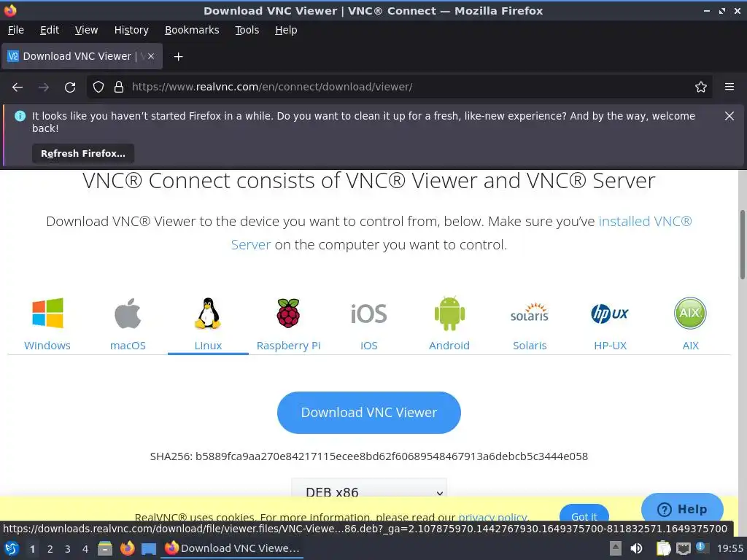Show site security padlock info
Viewport: 747px width, 560px height.
119,87
